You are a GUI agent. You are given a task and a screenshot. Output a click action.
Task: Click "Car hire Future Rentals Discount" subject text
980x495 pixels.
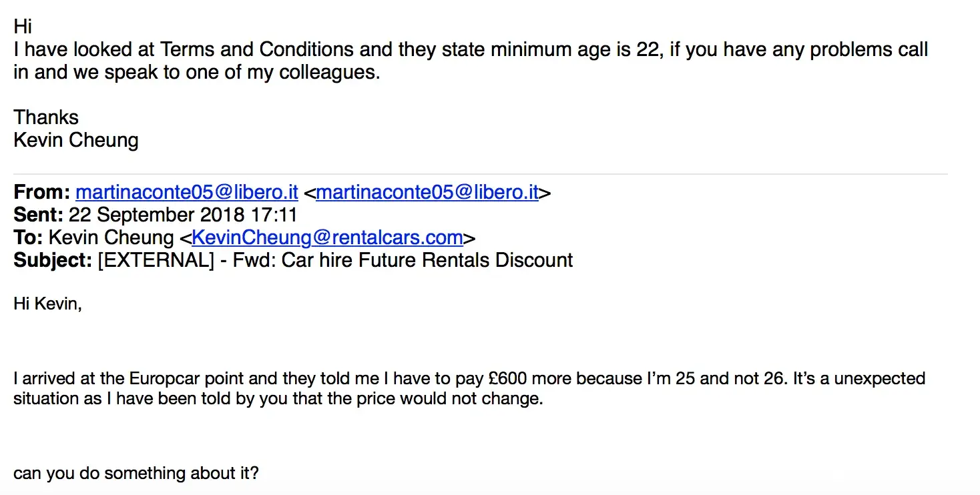(x=427, y=260)
